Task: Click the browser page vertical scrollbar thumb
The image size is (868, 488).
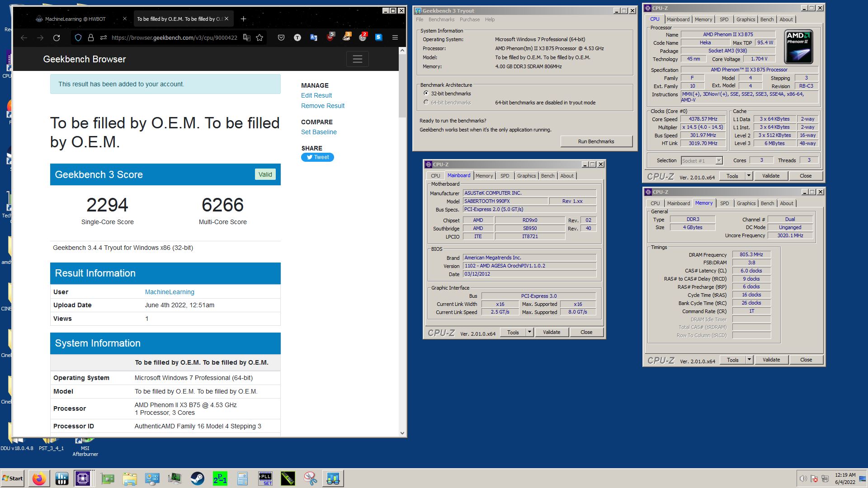Action: coord(402,87)
